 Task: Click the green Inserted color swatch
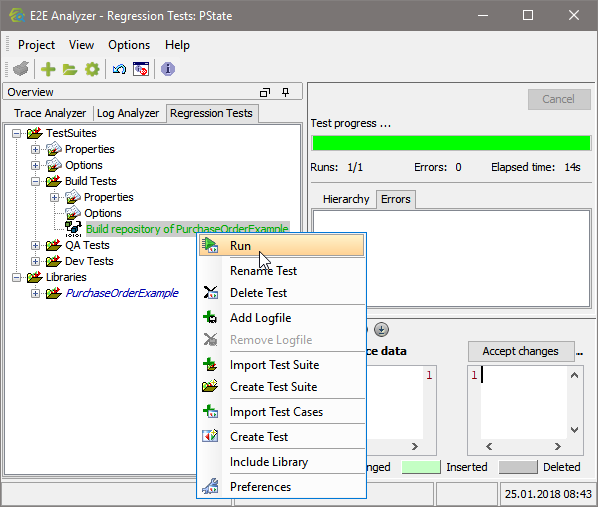(421, 467)
